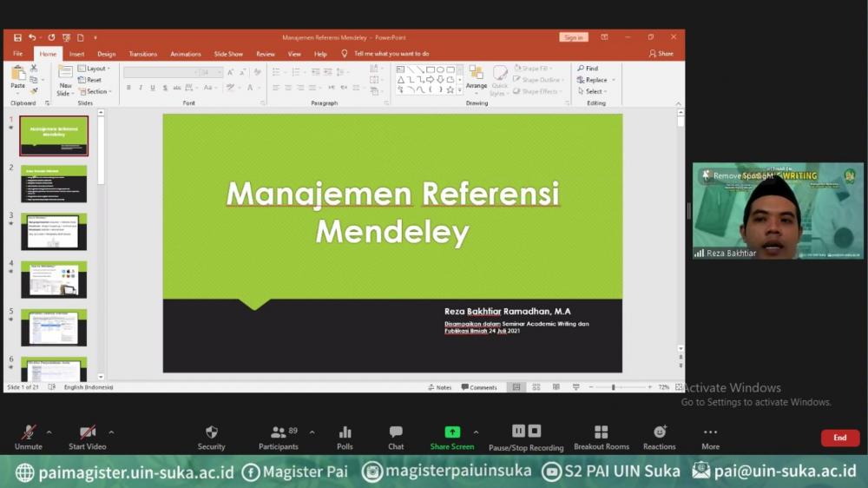
Task: Click the Paste icon in Clipboard group
Action: coord(18,76)
